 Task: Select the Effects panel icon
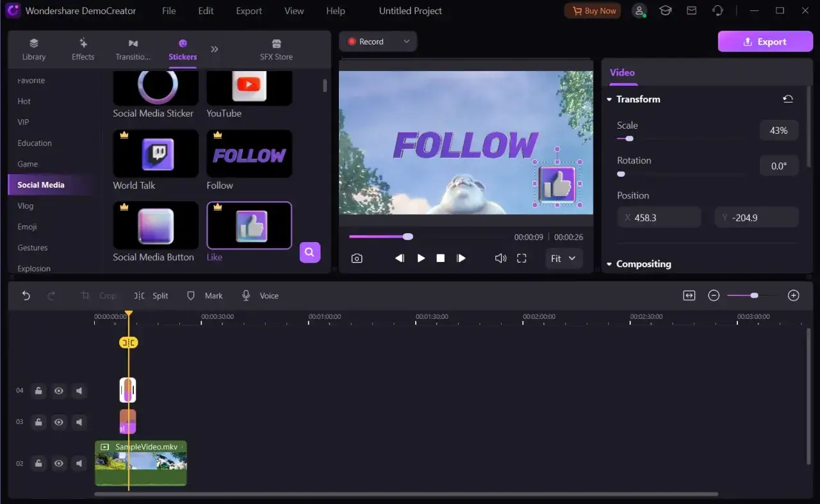[x=83, y=48]
